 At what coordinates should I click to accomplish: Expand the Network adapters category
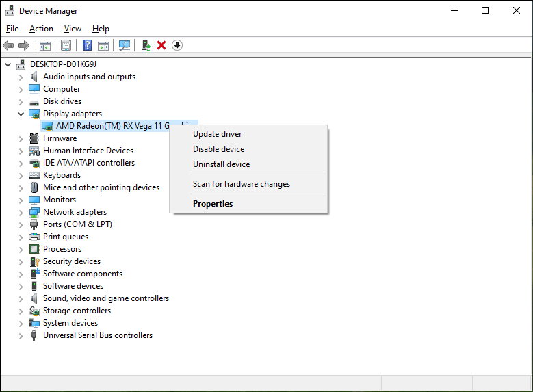click(21, 213)
